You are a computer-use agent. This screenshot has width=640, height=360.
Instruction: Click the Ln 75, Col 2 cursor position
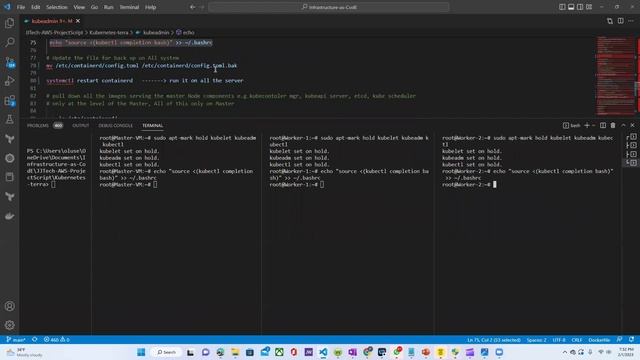[494, 340]
